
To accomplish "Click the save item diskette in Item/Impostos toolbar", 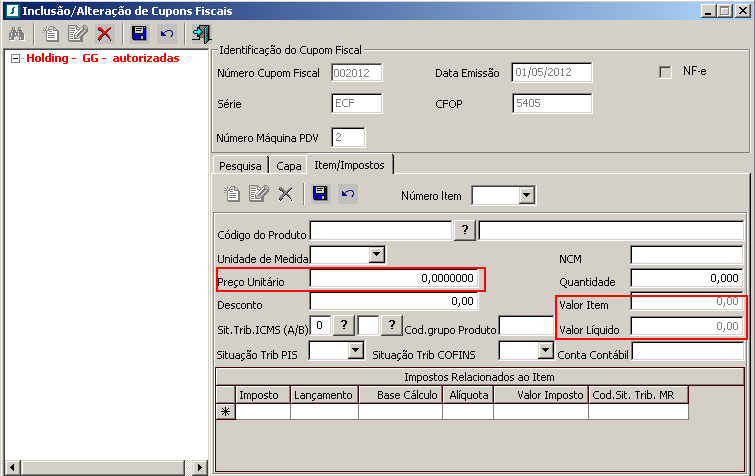I will click(320, 193).
